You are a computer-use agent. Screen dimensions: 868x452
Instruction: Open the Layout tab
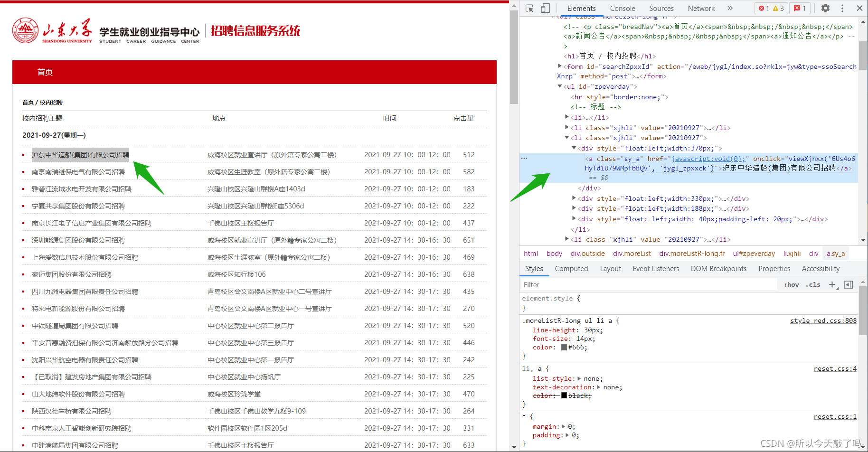point(610,269)
